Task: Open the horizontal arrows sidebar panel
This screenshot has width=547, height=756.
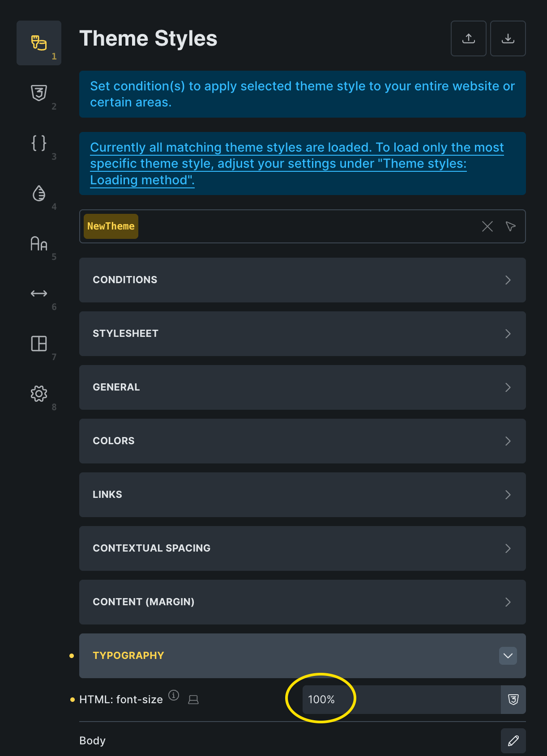Action: 39,293
